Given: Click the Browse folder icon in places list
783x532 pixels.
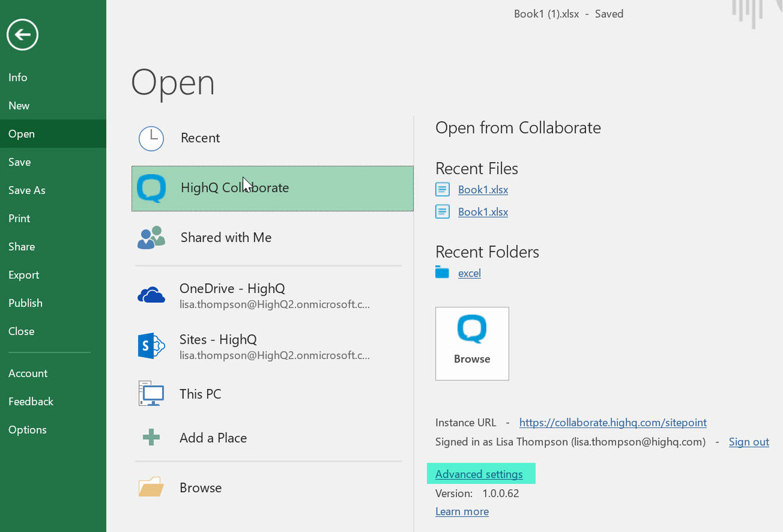Looking at the screenshot, I should coord(151,487).
